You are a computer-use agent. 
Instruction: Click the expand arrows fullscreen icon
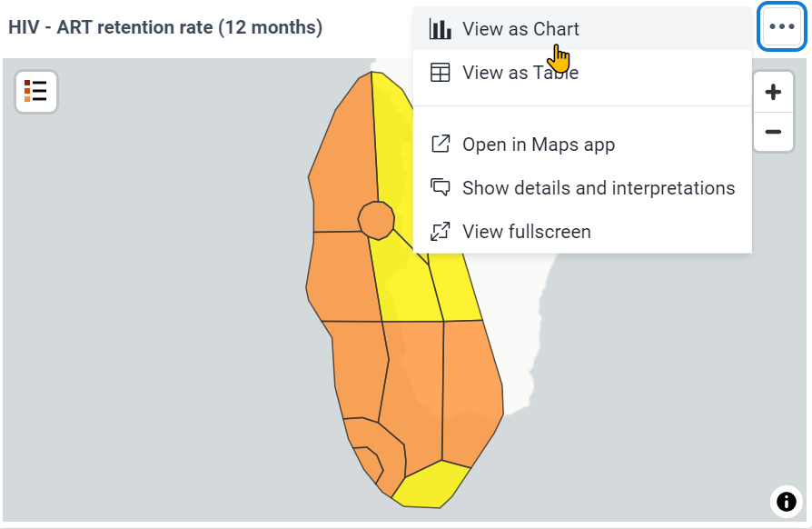point(441,231)
